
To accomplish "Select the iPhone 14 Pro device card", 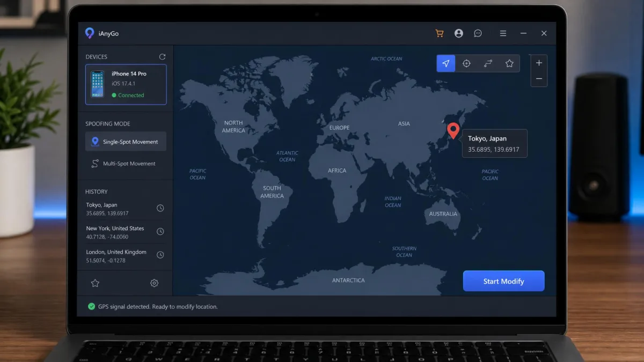I will tap(126, 84).
